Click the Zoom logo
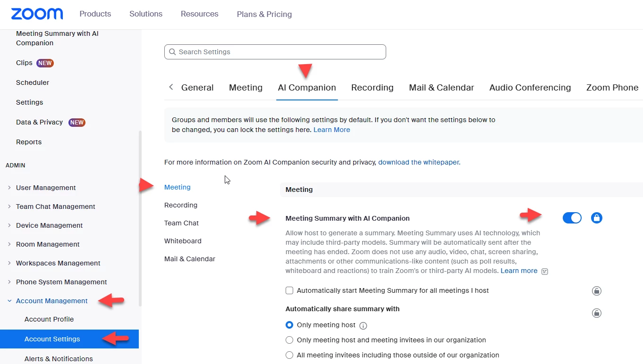The height and width of the screenshot is (364, 643). click(37, 14)
